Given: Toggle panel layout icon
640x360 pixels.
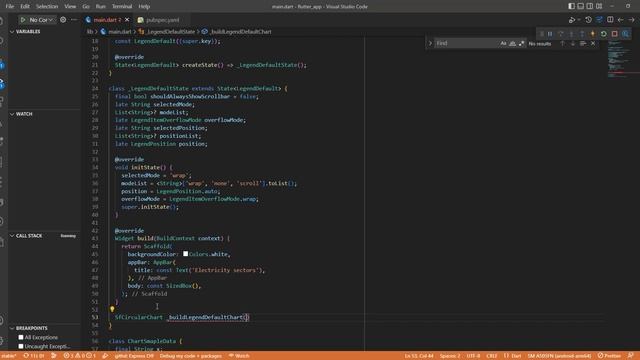Looking at the screenshot, I should coord(580,6).
